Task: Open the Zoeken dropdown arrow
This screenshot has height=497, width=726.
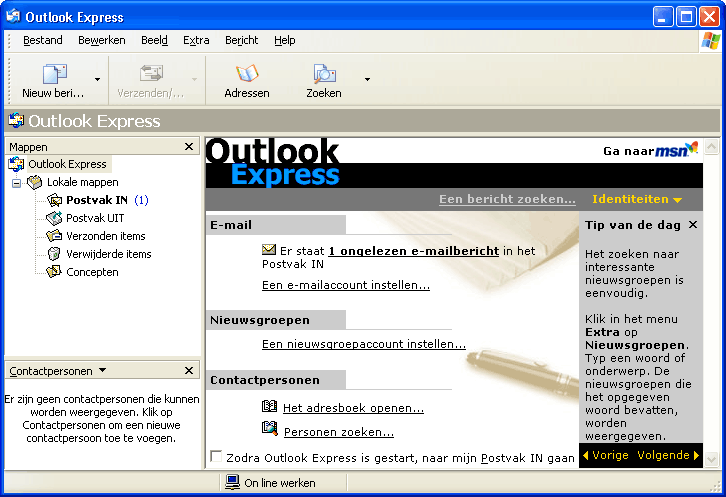Action: tap(367, 79)
